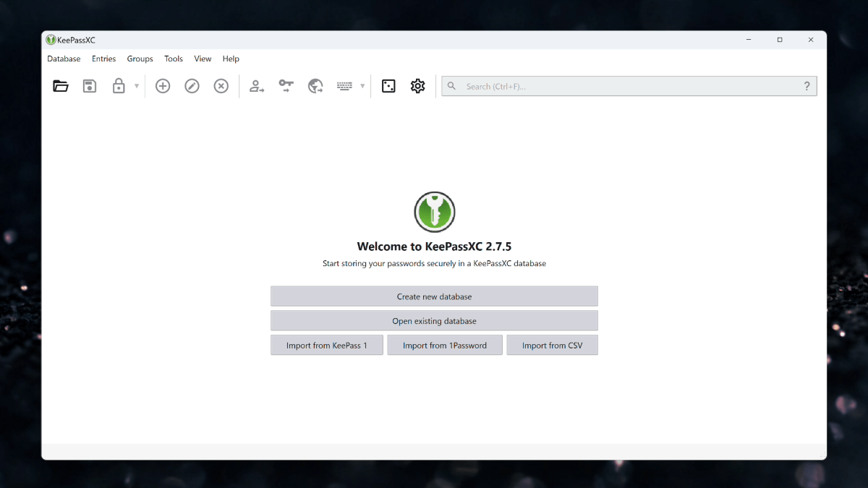Click Import from 1Password button
This screenshot has height=488, width=868.
[445, 346]
